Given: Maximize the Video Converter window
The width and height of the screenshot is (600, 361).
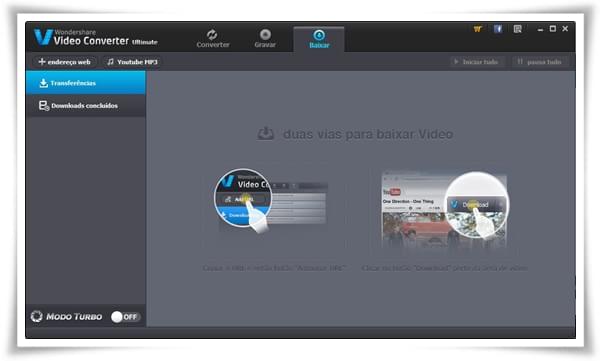Looking at the screenshot, I should click(553, 29).
